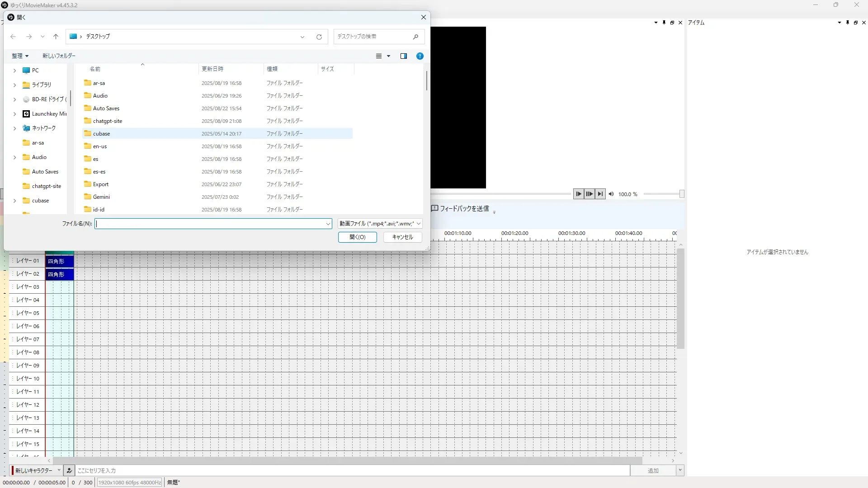The width and height of the screenshot is (868, 488).
Task: Go up one folder level
Action: tap(56, 37)
